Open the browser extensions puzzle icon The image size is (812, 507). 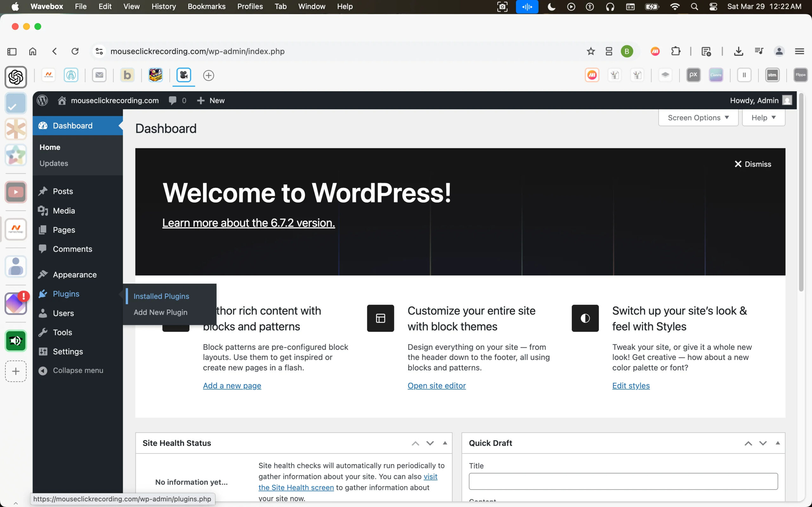point(675,51)
